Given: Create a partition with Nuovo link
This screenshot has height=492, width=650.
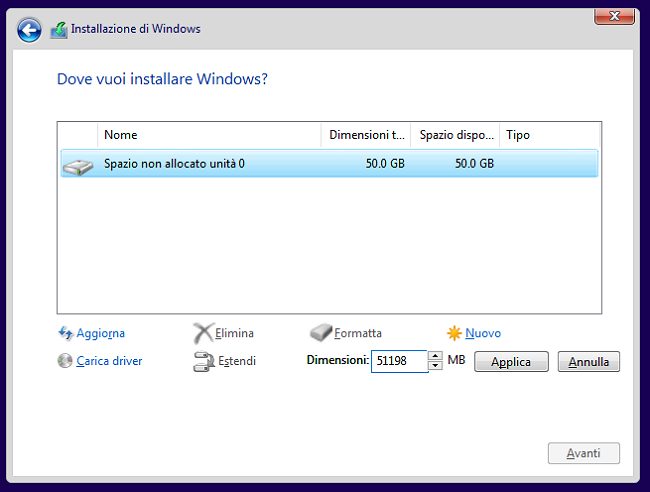Looking at the screenshot, I should click(483, 333).
